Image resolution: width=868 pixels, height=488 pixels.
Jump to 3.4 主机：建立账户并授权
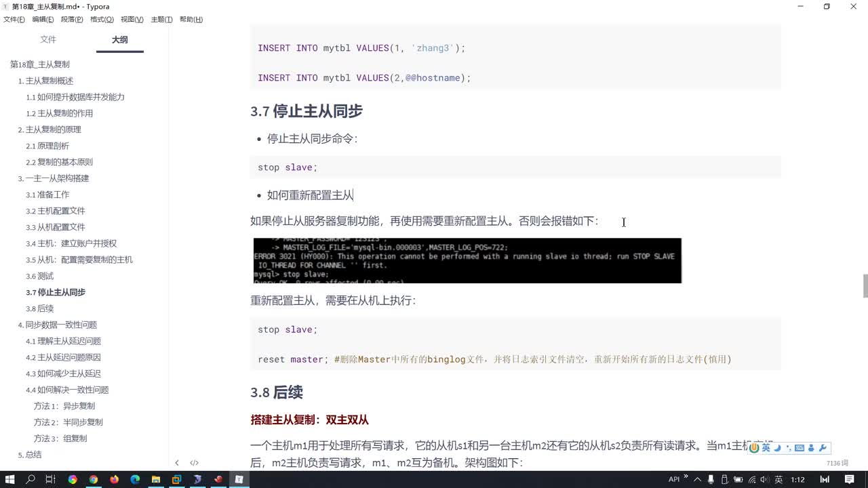(x=71, y=243)
